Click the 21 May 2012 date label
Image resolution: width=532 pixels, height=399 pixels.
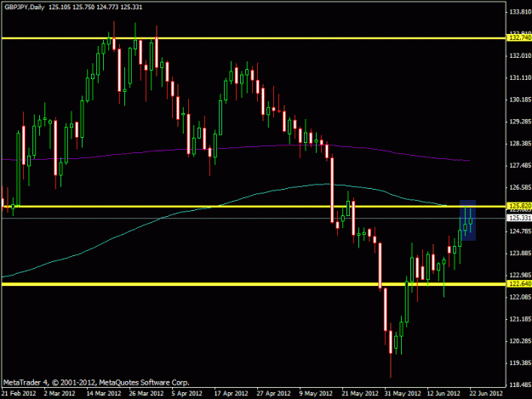[360, 394]
